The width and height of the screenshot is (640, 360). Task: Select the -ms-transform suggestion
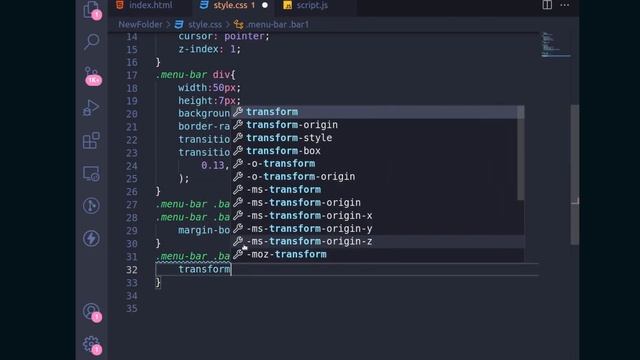pyautogui.click(x=378, y=190)
